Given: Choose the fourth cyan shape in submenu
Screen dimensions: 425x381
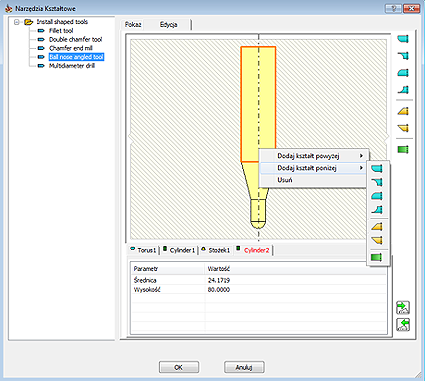Looking at the screenshot, I should [376, 210].
